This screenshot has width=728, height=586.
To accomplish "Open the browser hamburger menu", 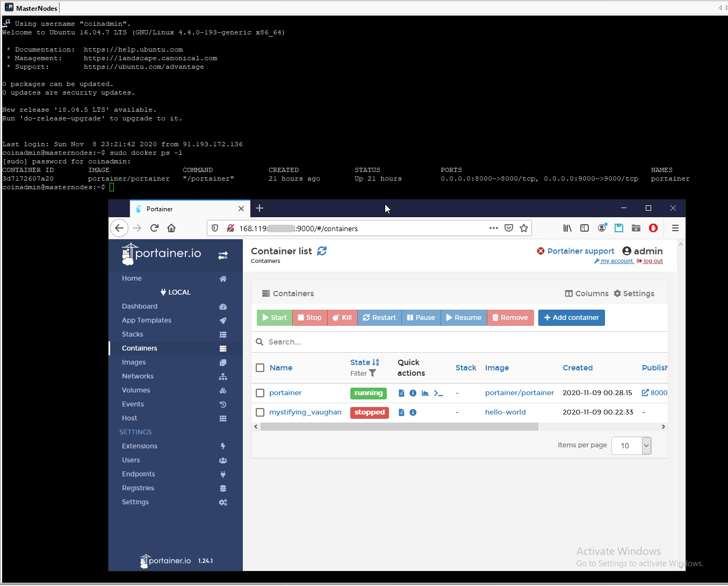I will click(x=675, y=228).
